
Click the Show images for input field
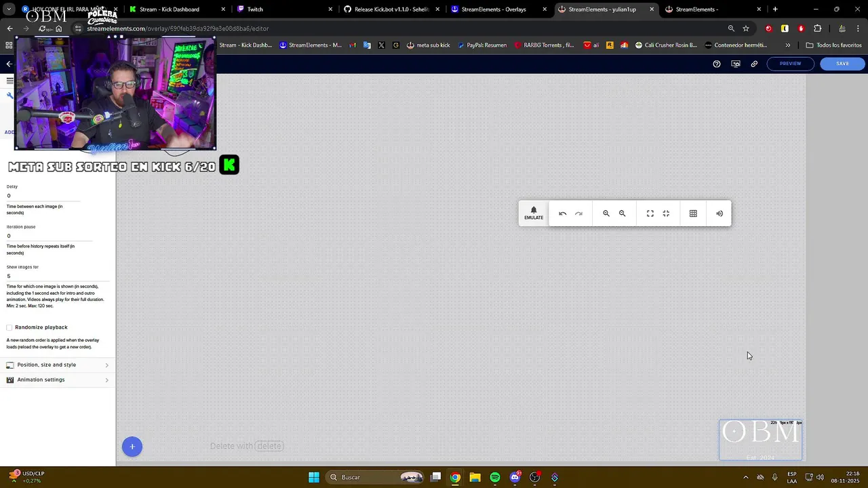tap(56, 276)
